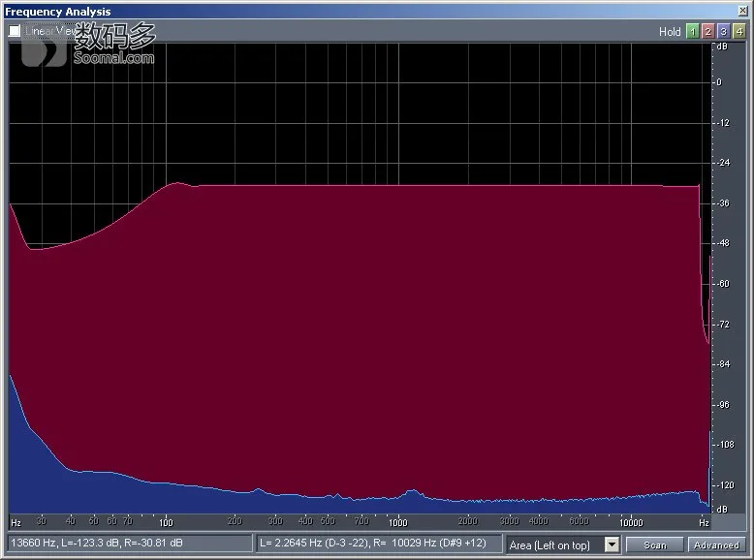Screen dimensions: 754x560
Task: Click the Scan button
Action: [x=655, y=545]
